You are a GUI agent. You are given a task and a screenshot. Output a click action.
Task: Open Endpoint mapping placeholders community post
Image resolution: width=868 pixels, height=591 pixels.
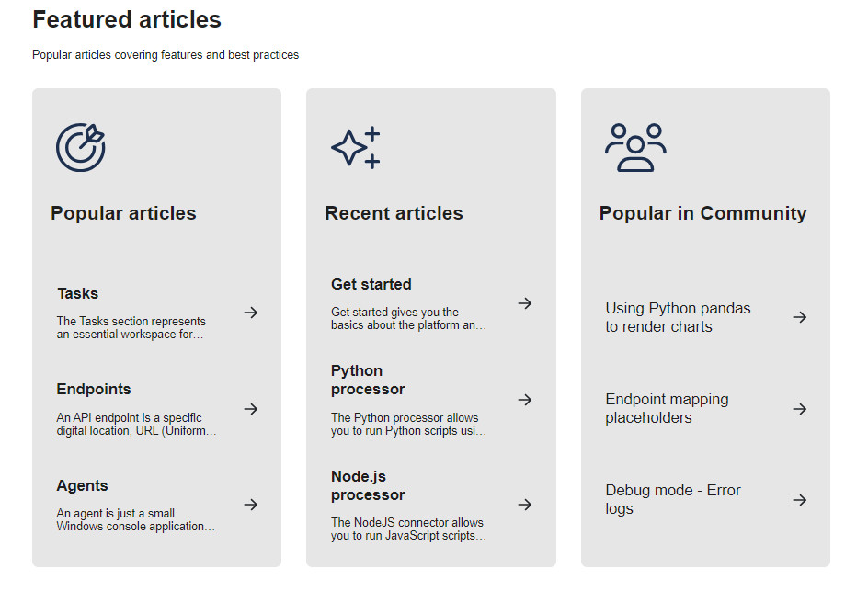(667, 408)
